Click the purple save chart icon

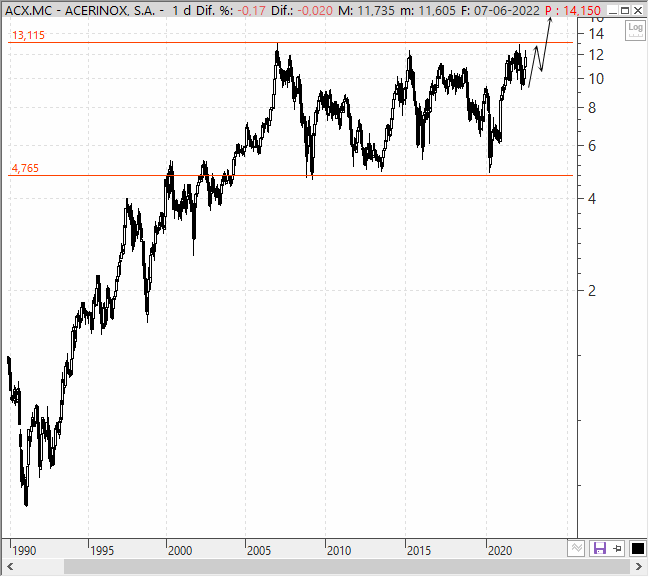[599, 549]
